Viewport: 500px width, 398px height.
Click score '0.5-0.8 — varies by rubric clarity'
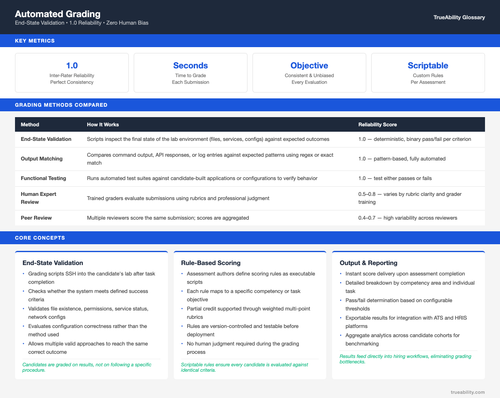click(410, 198)
